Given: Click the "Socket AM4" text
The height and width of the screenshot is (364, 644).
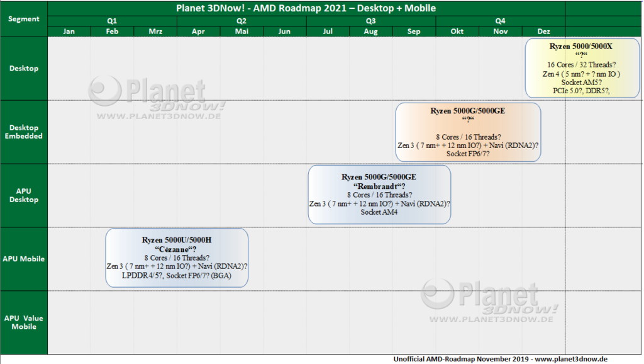Looking at the screenshot, I should point(379,212).
